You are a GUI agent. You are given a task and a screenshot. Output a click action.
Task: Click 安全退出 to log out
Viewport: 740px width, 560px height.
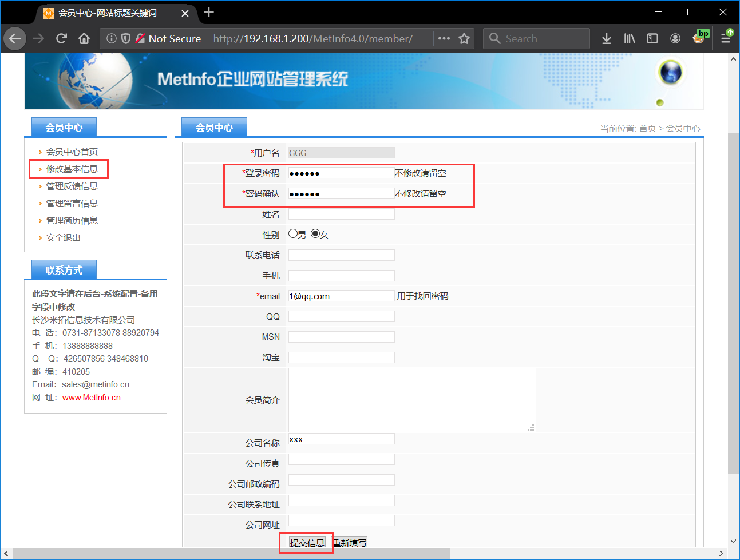(64, 237)
